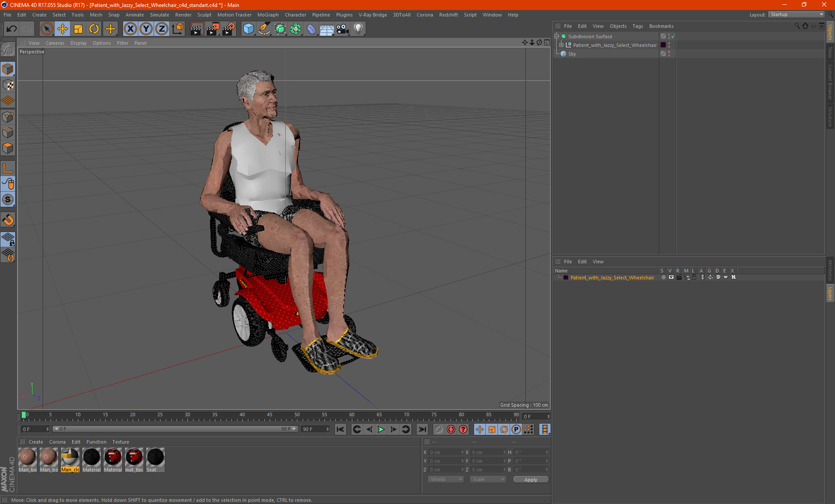Toggle Sky object visibility dots

[669, 54]
